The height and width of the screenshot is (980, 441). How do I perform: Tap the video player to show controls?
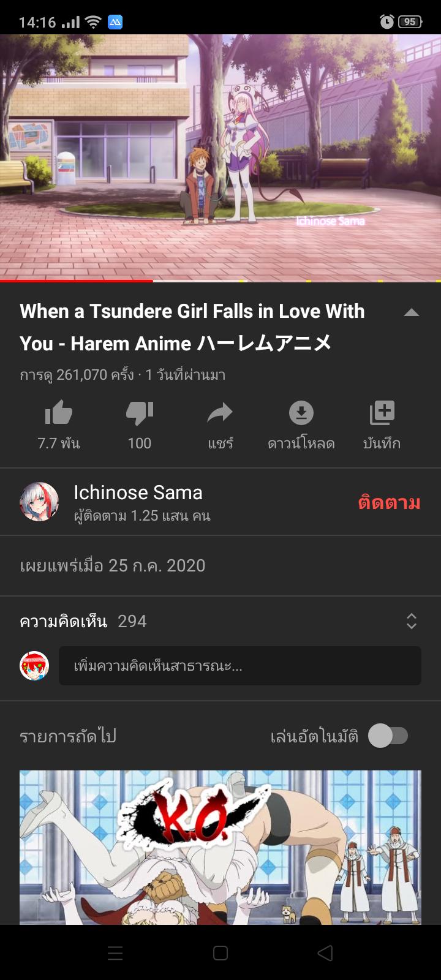tap(221, 157)
